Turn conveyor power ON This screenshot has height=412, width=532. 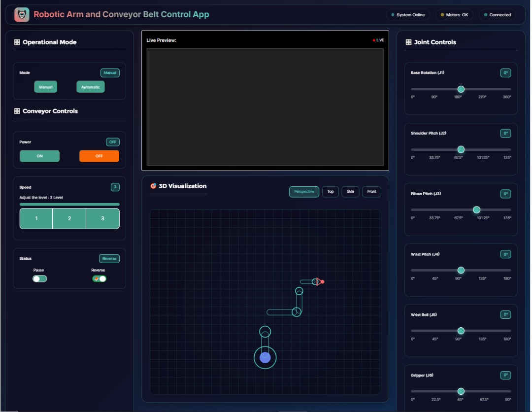(39, 156)
